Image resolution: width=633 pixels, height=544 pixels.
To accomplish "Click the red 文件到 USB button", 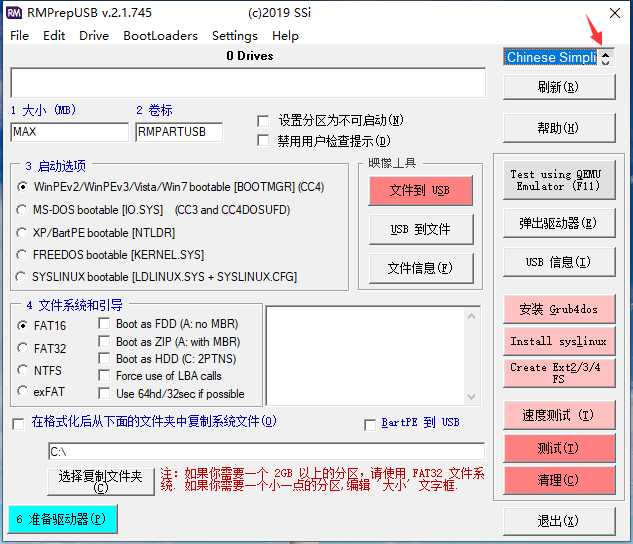I will [419, 190].
